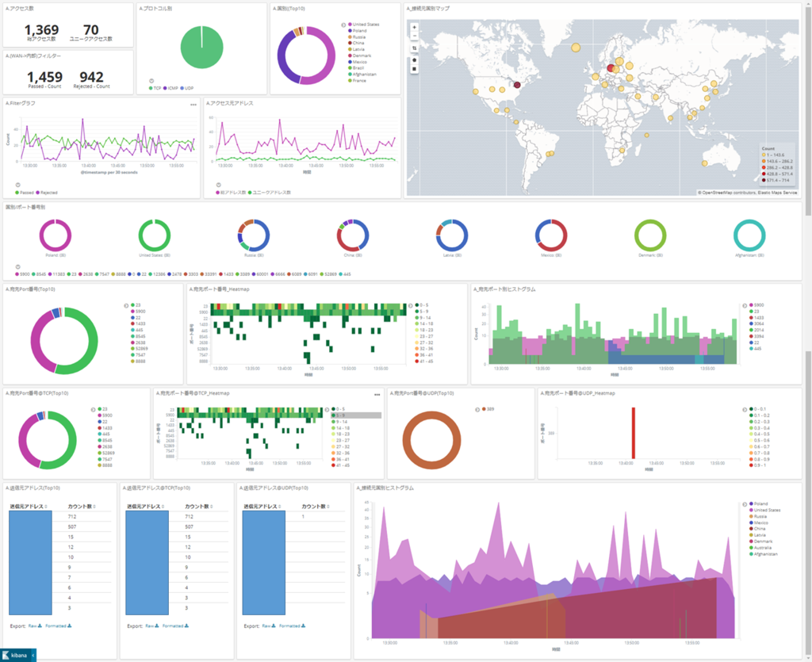Toggle legend of the protocol pie chart
Screen dimensions: 812x662
coord(151,81)
